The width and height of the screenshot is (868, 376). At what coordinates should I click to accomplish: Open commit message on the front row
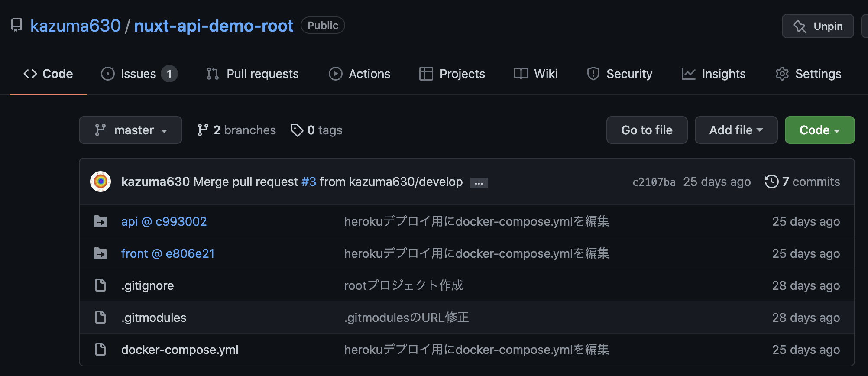coord(476,253)
